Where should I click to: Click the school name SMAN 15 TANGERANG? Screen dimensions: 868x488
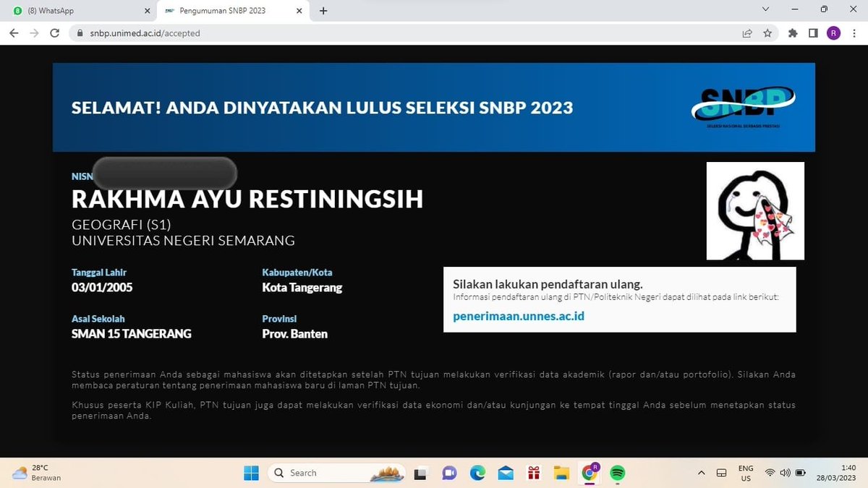[132, 334]
